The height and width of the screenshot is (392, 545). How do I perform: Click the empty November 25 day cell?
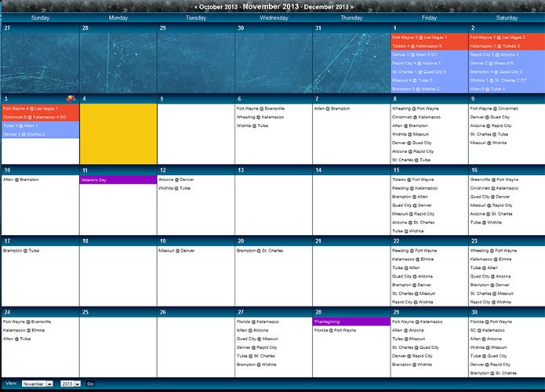click(118, 345)
